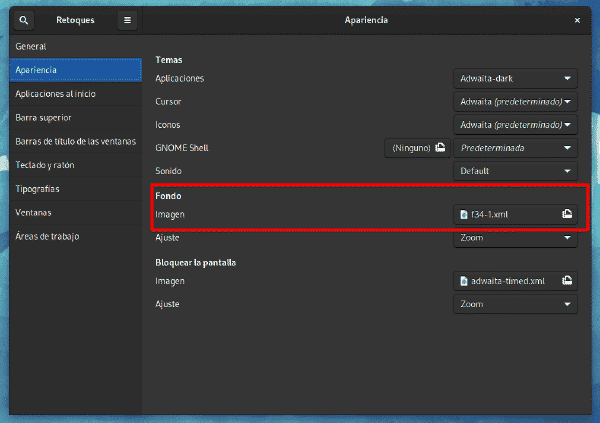
Task: Open Aplicaciones al inicio section
Action: coord(76,94)
